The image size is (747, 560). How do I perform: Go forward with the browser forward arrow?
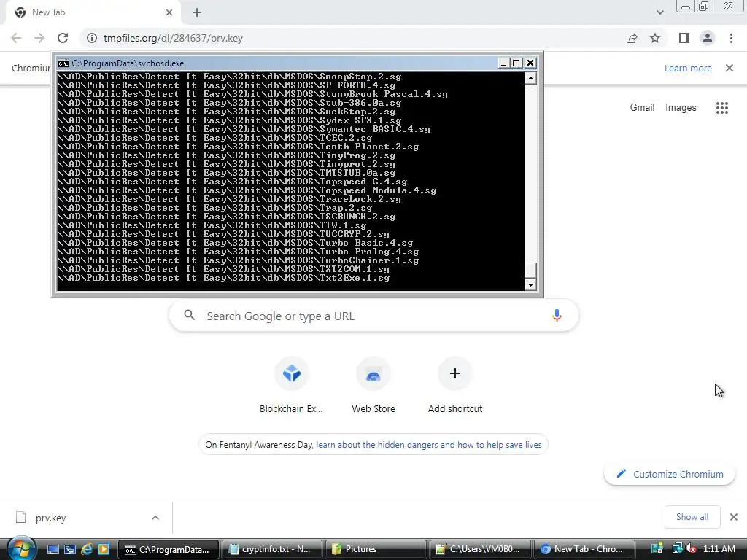(x=39, y=38)
